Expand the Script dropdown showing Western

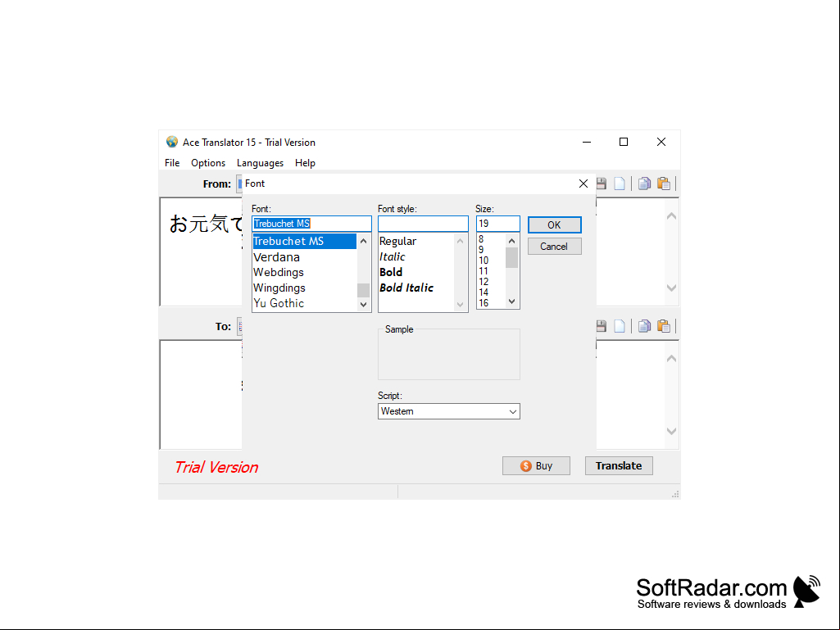click(449, 411)
